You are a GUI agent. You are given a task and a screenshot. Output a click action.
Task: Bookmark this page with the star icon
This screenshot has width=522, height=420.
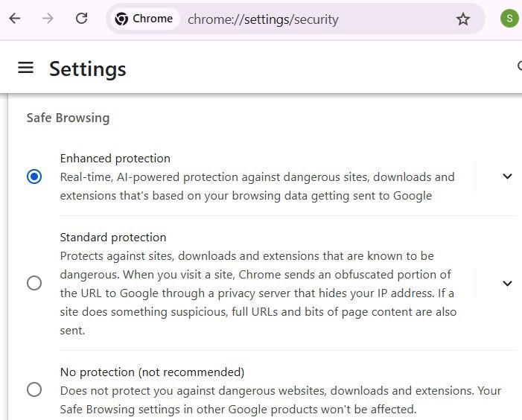[463, 19]
